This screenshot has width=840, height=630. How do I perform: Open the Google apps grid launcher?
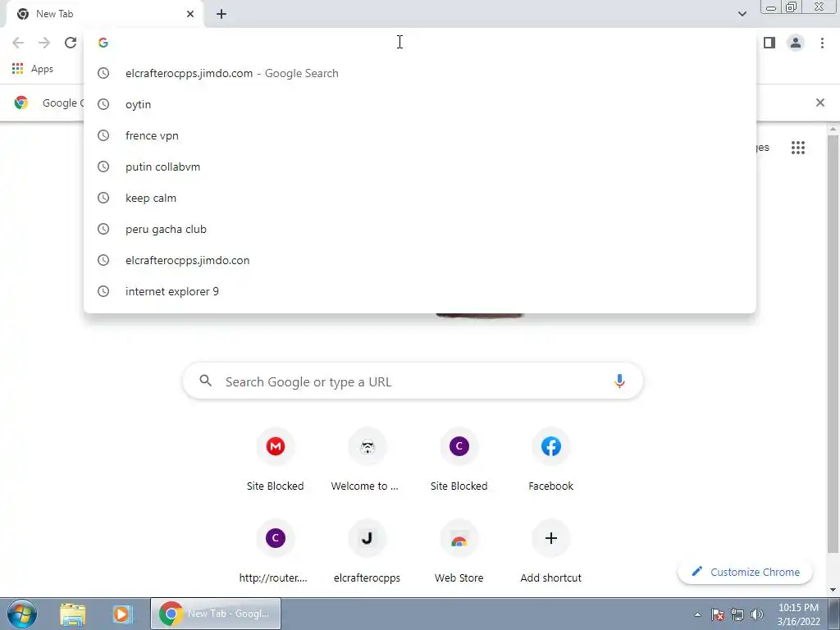[797, 148]
